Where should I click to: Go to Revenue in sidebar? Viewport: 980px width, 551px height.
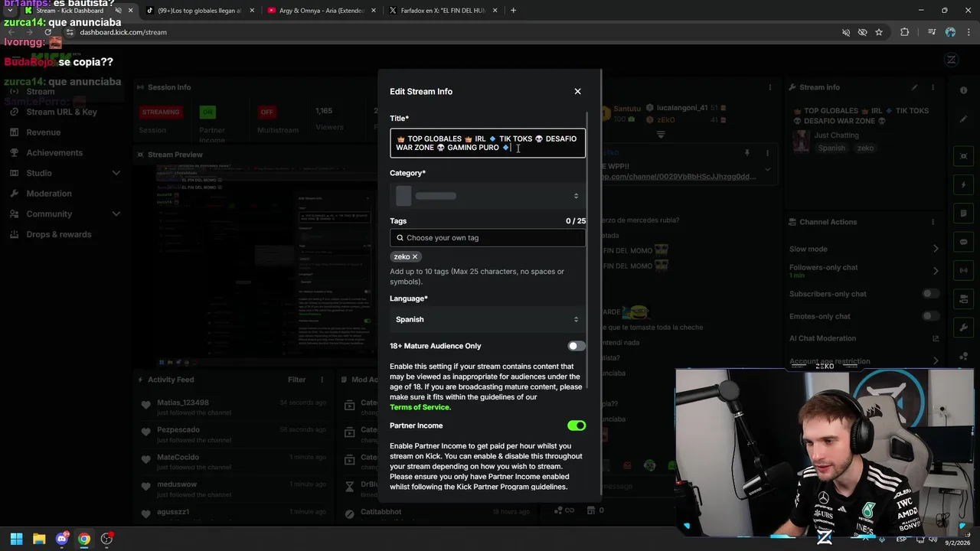43,132
